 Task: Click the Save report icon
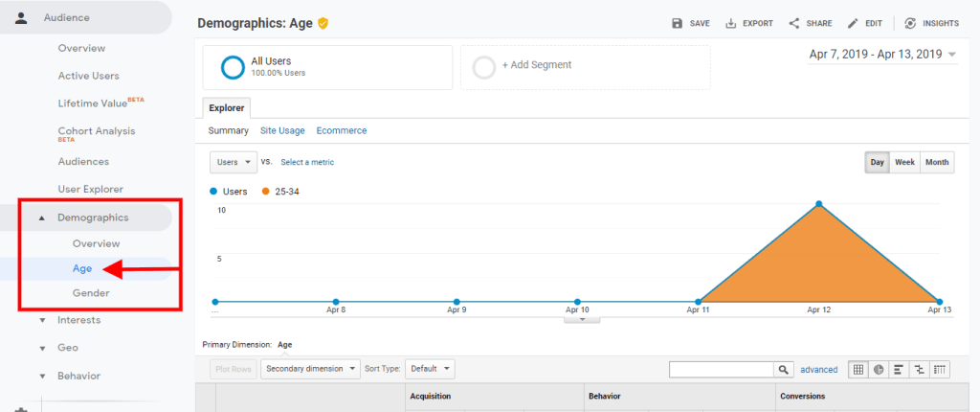coord(678,23)
